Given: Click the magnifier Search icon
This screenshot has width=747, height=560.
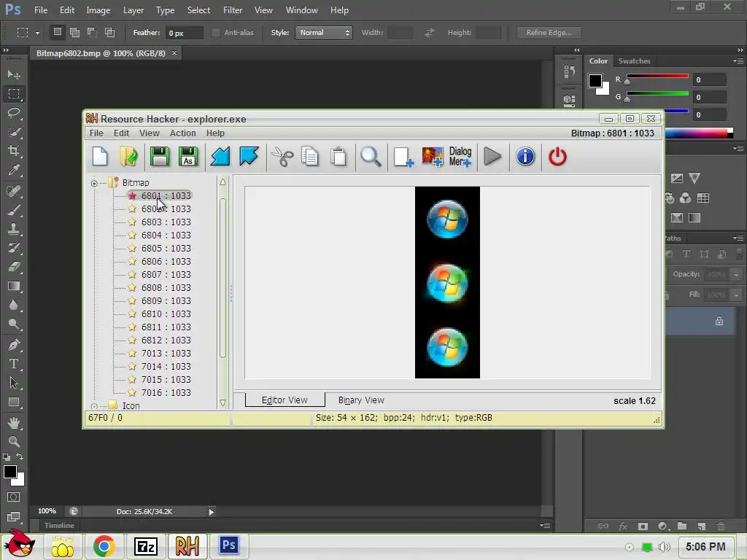Looking at the screenshot, I should [x=371, y=157].
